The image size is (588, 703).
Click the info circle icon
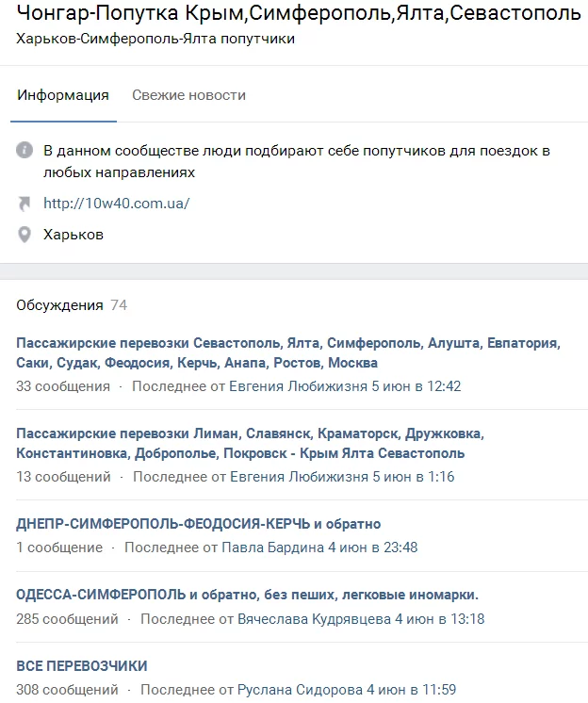click(24, 151)
